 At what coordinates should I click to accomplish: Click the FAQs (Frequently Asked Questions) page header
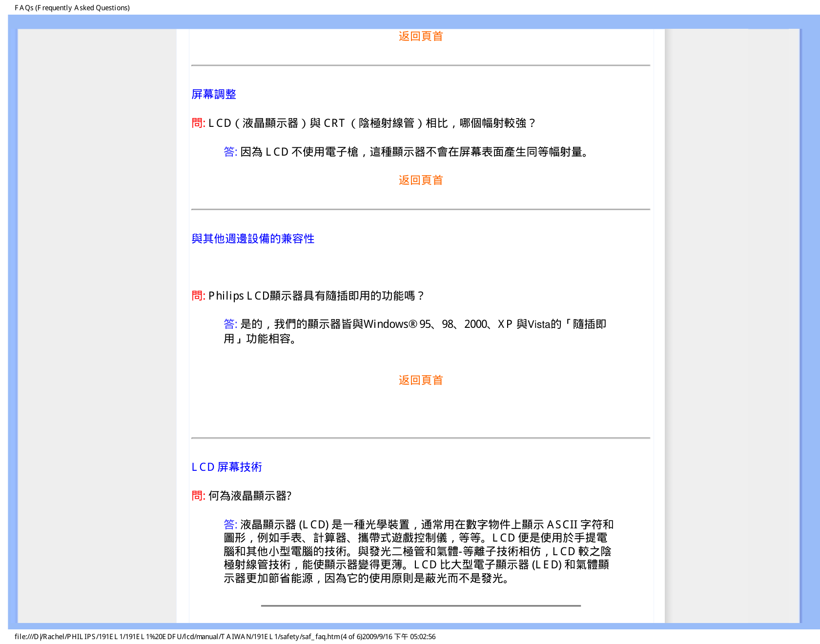72,8
